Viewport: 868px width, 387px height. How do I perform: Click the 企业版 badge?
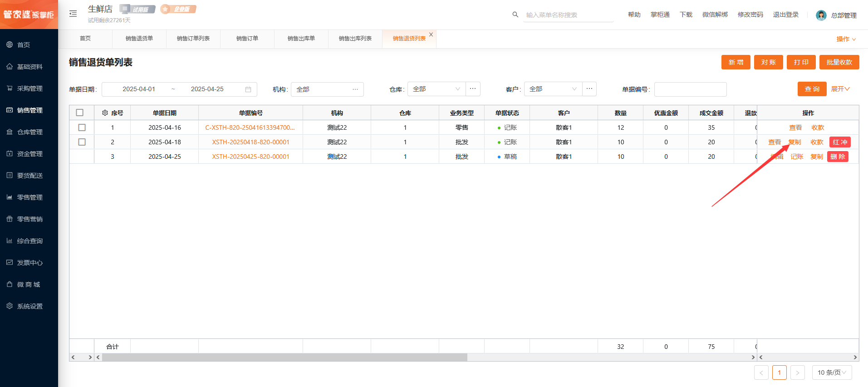[178, 9]
